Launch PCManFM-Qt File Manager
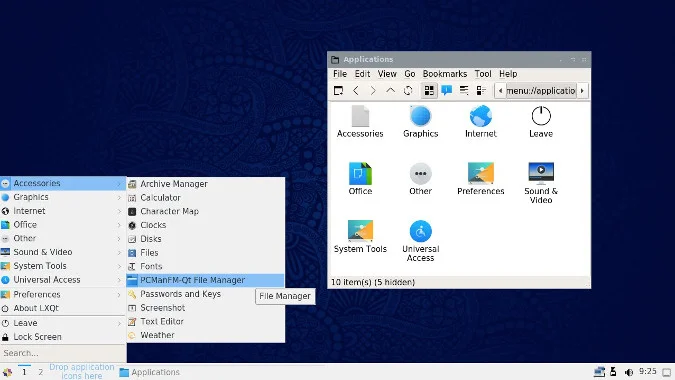675x380 pixels. (x=205, y=280)
